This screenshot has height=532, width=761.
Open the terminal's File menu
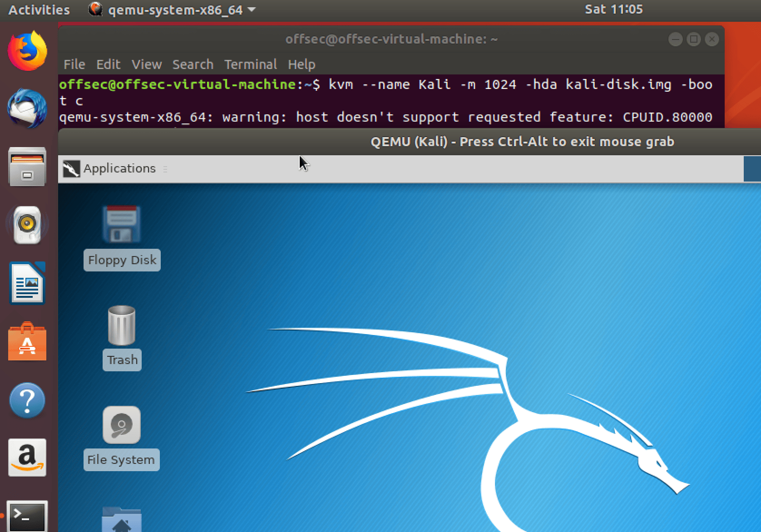(x=74, y=64)
